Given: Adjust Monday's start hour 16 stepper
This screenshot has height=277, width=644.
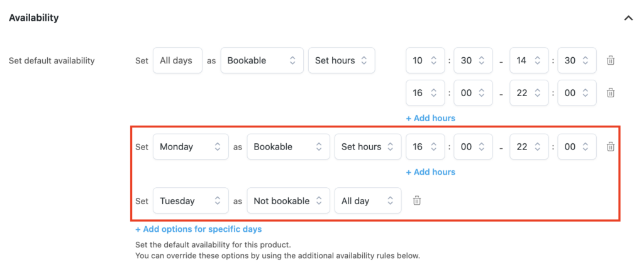Looking at the screenshot, I should [425, 146].
